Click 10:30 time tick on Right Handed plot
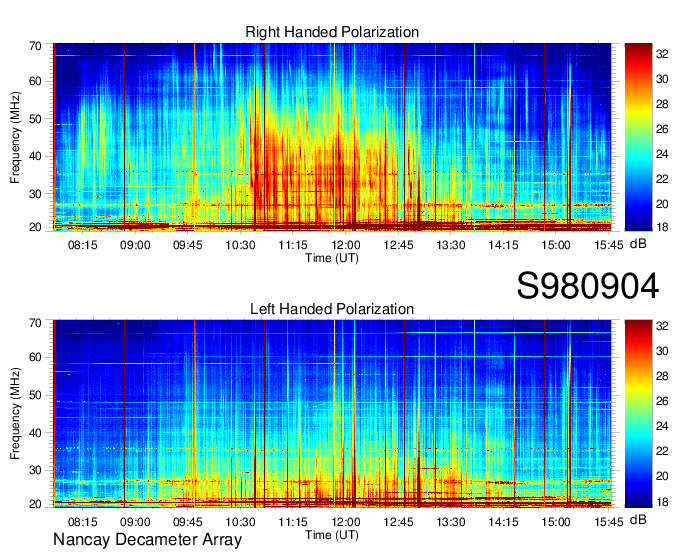Screen dimensions: 680x552 click(240, 245)
